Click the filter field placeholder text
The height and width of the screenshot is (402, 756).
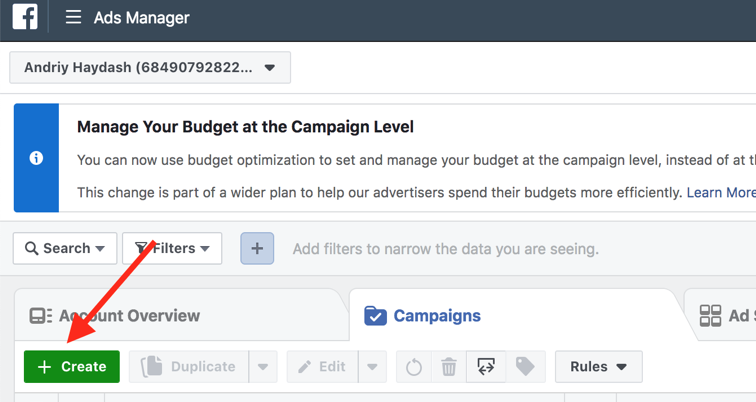point(445,249)
